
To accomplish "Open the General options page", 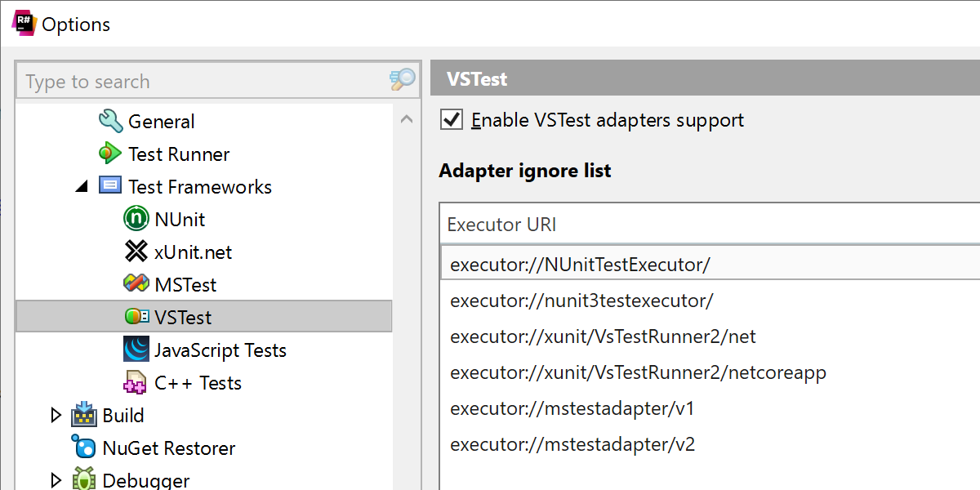I will (x=162, y=122).
